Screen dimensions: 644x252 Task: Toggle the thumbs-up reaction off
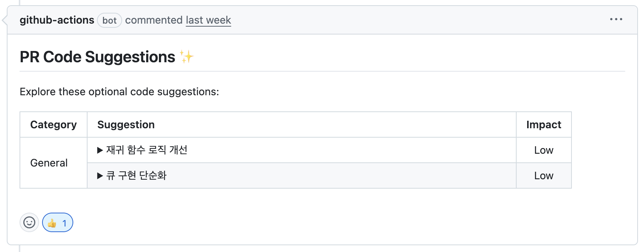[x=57, y=222]
